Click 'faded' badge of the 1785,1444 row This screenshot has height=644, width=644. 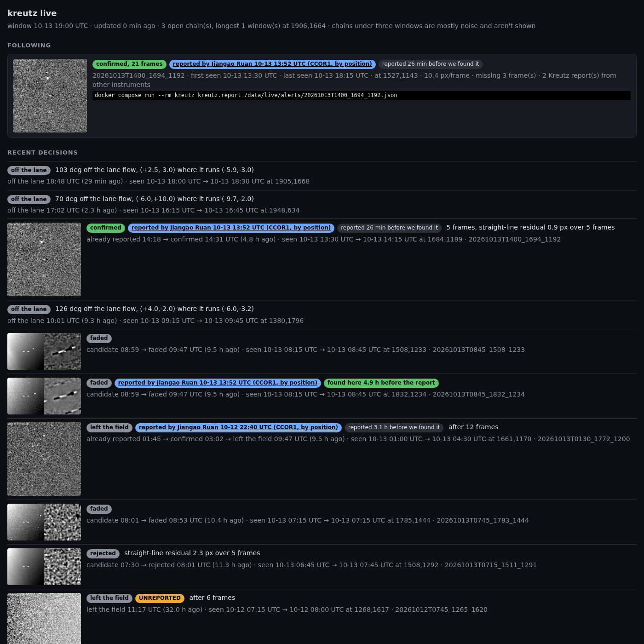coord(99,509)
